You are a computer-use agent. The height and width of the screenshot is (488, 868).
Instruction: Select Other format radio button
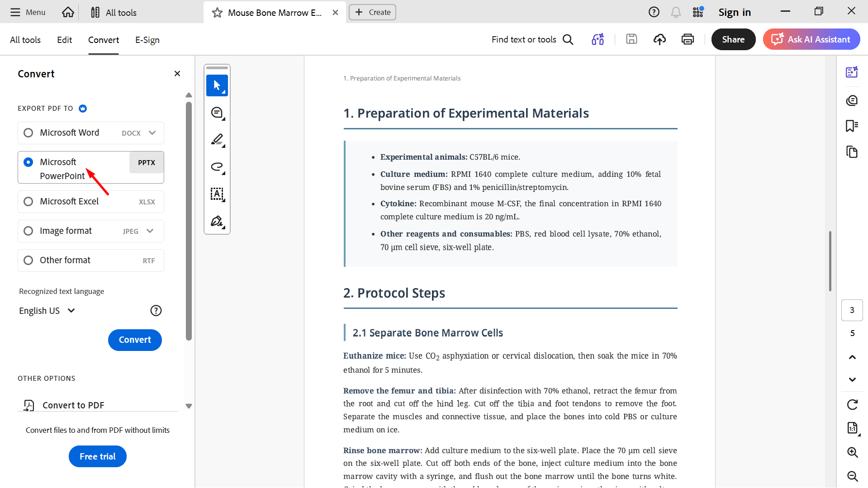click(x=28, y=260)
